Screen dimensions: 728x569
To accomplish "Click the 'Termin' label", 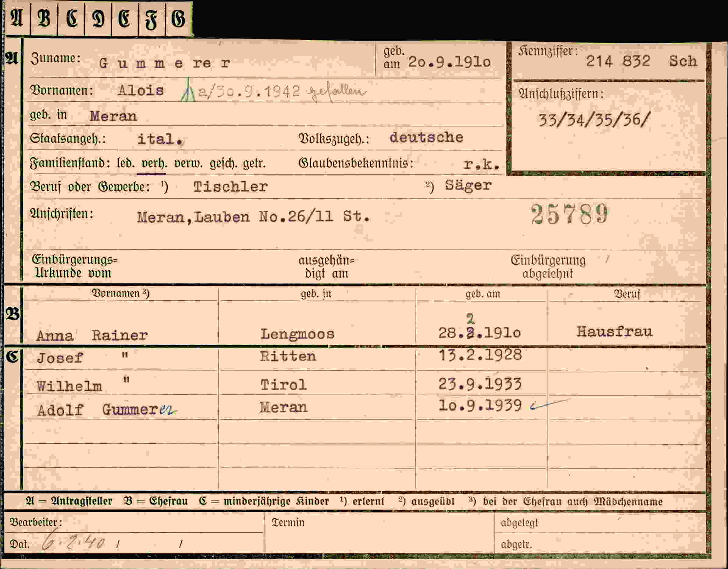I will click(288, 522).
